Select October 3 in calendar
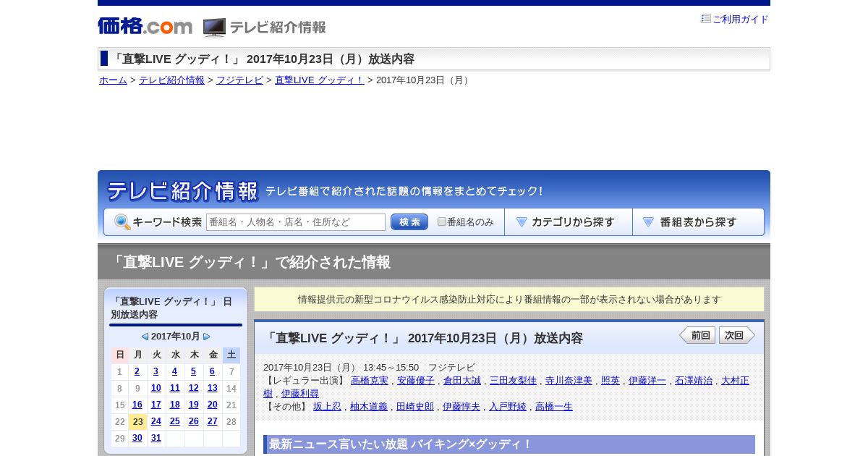Screen dimensions: 868x456 pyautogui.click(x=156, y=371)
